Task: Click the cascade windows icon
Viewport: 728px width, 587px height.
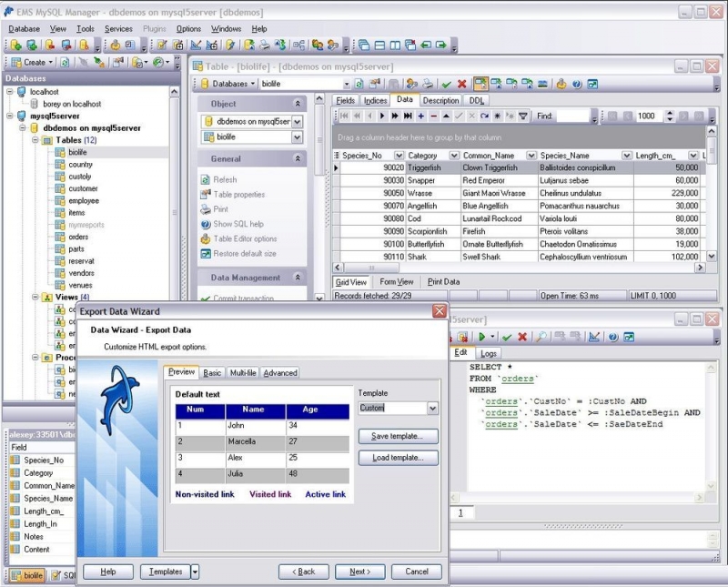Action: click(364, 45)
